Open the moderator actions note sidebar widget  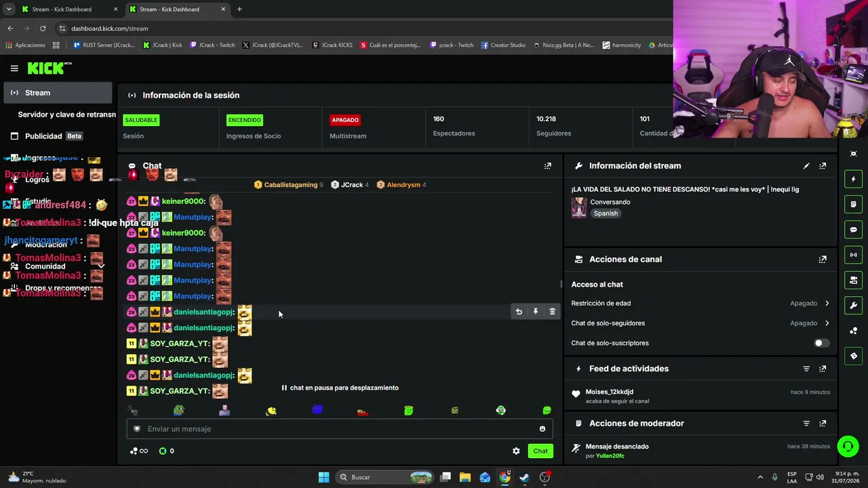[x=854, y=204]
